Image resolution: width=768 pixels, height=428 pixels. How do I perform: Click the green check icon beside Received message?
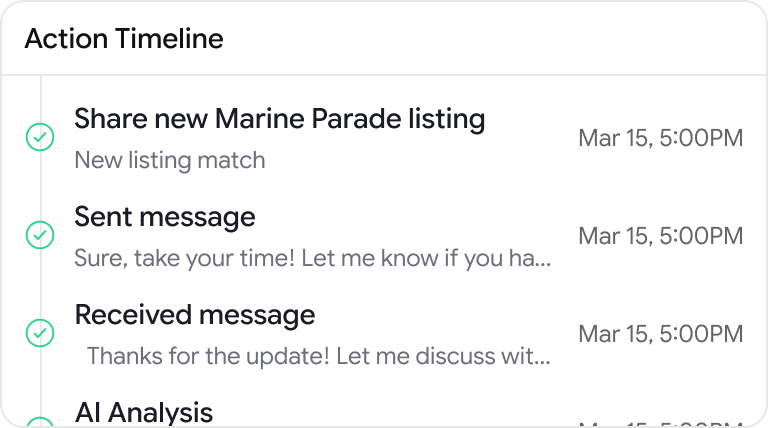(x=39, y=333)
